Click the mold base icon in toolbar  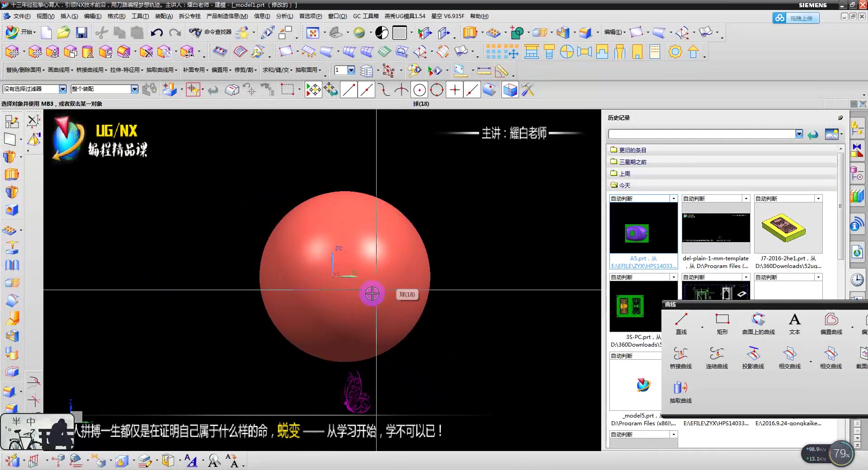532,52
